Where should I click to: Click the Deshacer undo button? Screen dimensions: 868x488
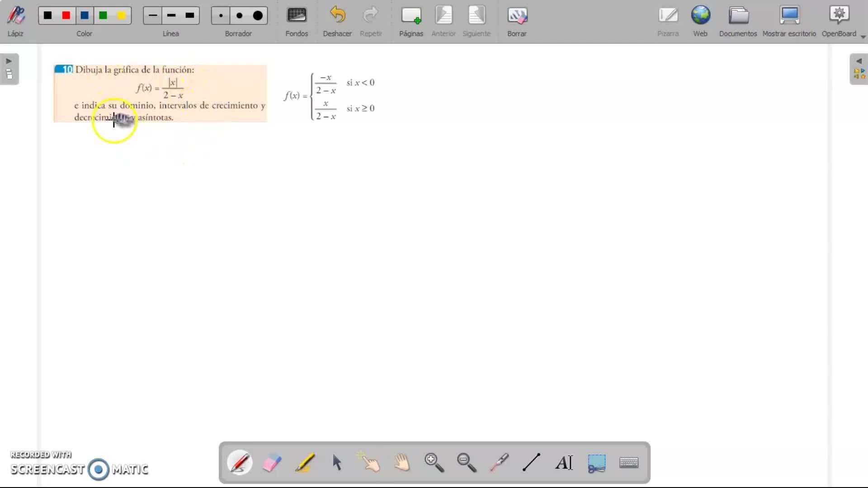(x=337, y=21)
